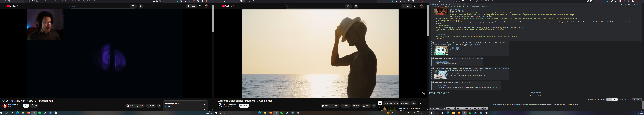Tick the checkbox for post No.80294761

pos(433,58)
